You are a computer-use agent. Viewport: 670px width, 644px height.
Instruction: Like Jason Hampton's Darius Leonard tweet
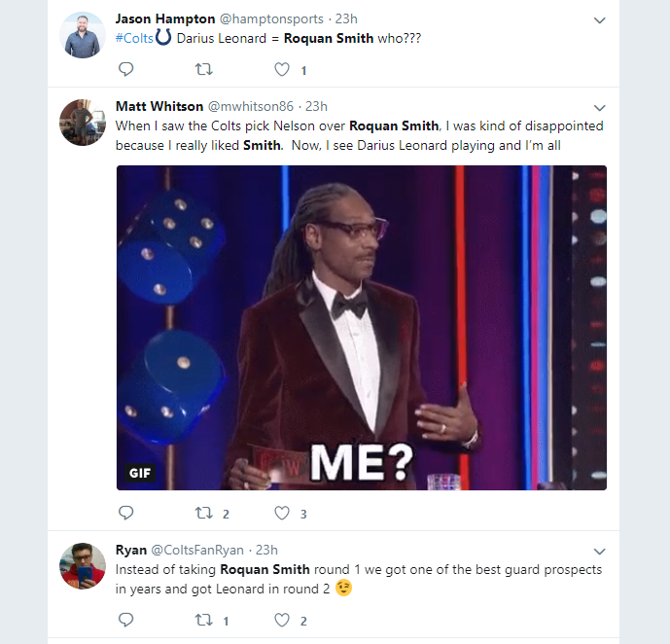pyautogui.click(x=282, y=69)
